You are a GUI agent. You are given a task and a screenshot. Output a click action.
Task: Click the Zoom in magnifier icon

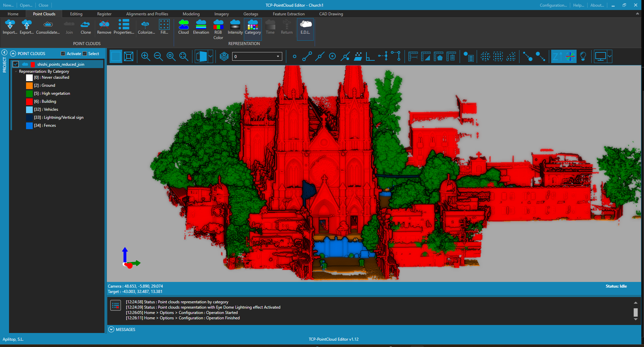(145, 56)
